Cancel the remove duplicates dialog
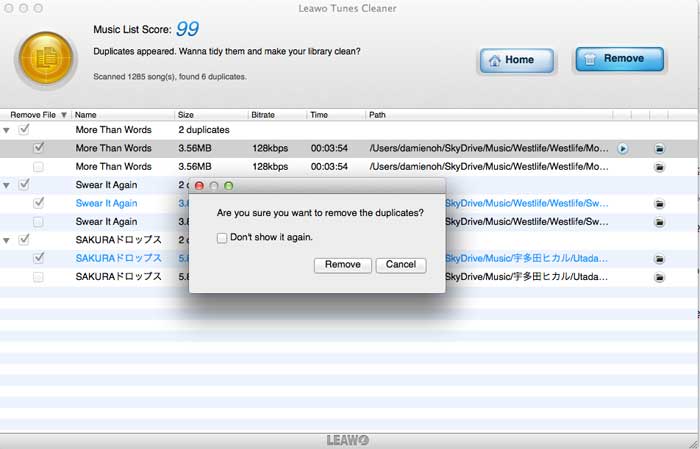The height and width of the screenshot is (449, 700). [x=401, y=265]
